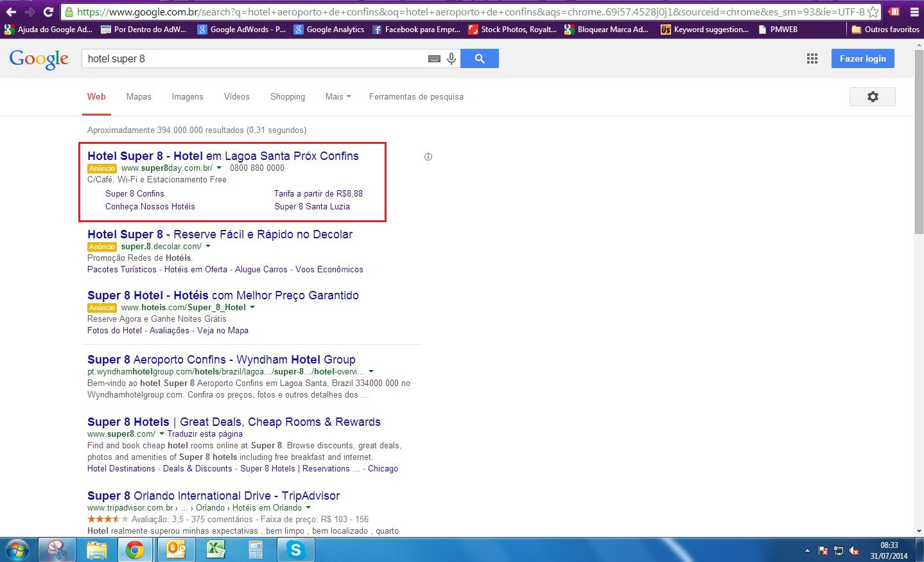Viewport: 924px width, 562px height.
Task: Open Excel from the taskbar
Action: [216, 550]
